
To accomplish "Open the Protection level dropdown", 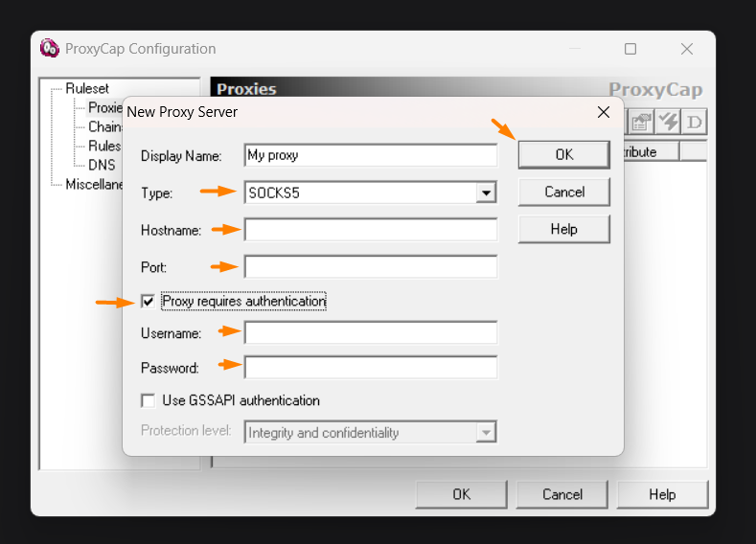I will 370,432.
